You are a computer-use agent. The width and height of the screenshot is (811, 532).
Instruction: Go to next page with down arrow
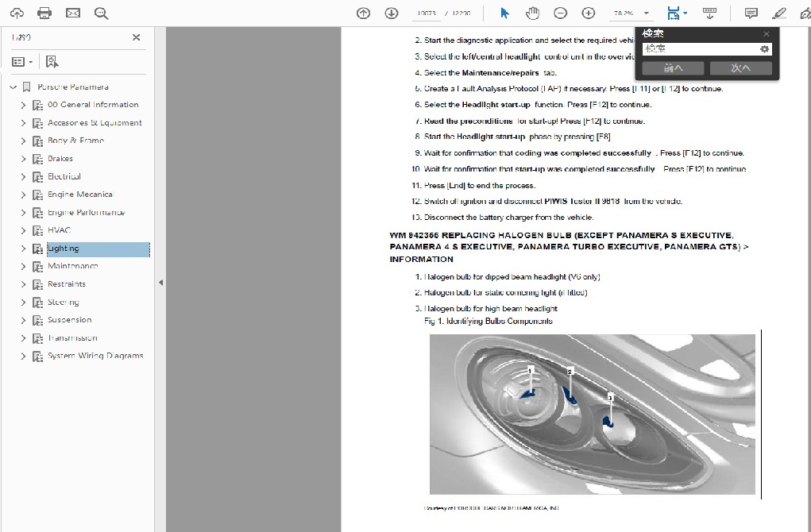click(x=391, y=13)
